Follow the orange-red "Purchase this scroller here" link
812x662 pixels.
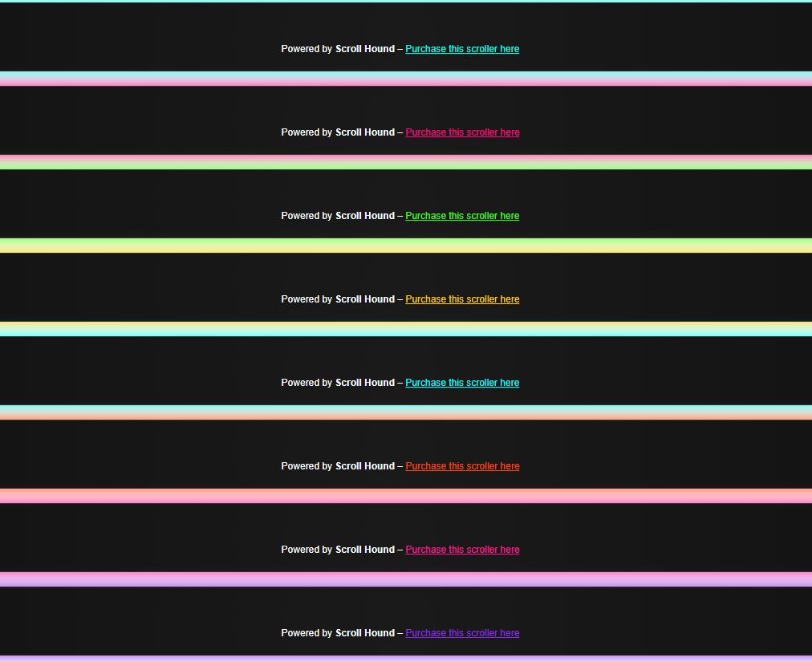(x=462, y=466)
